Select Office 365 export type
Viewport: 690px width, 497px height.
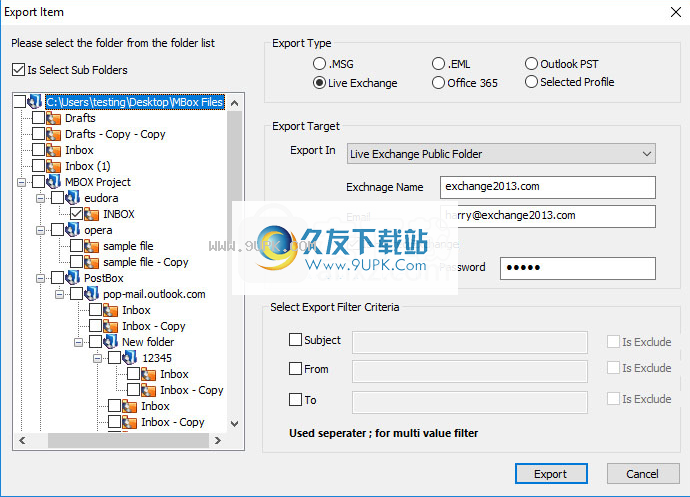[x=438, y=83]
